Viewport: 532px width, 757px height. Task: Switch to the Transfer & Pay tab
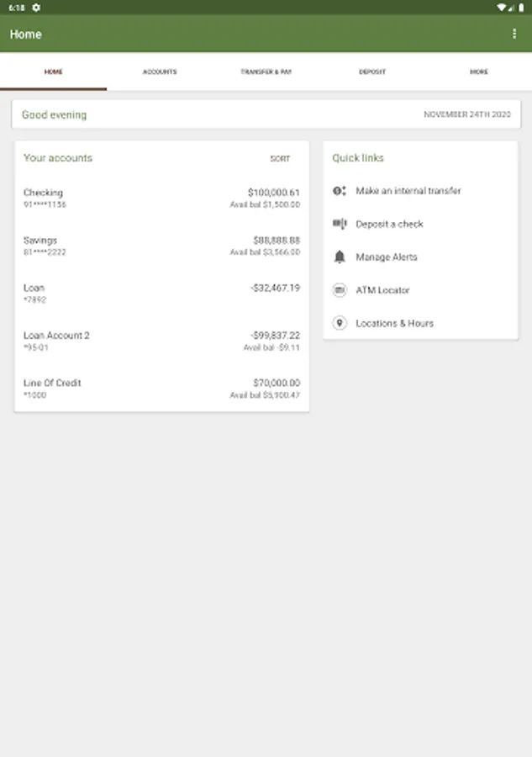tap(266, 71)
